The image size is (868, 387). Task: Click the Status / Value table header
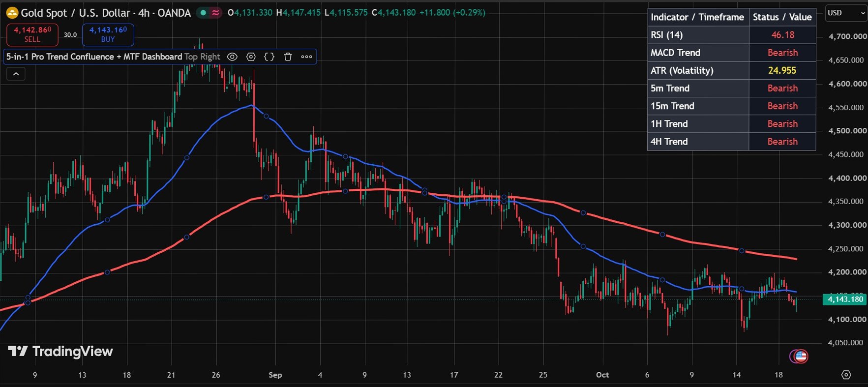(782, 17)
